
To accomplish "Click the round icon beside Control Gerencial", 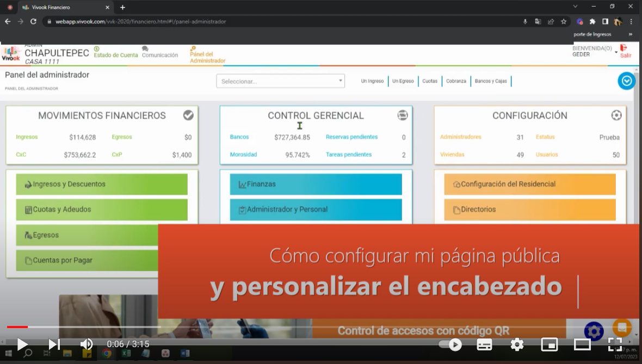I will [x=403, y=115].
